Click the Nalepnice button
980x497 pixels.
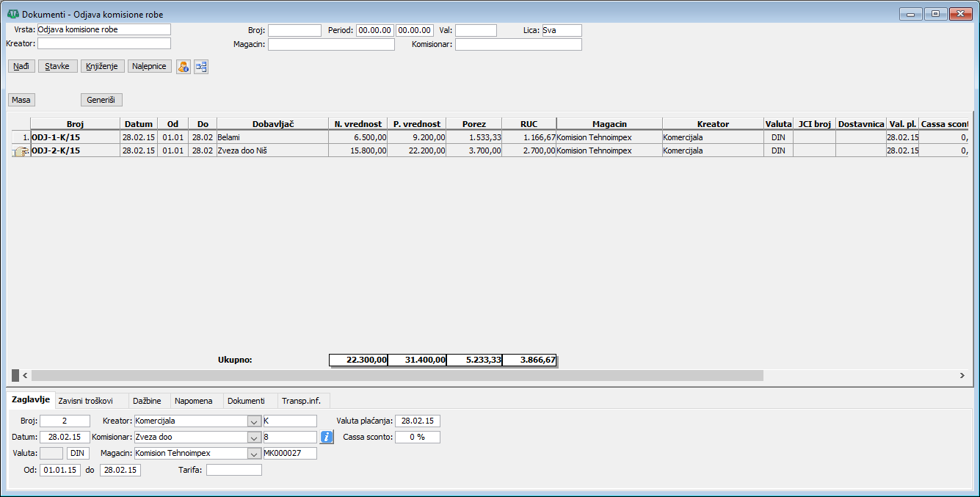click(x=150, y=66)
